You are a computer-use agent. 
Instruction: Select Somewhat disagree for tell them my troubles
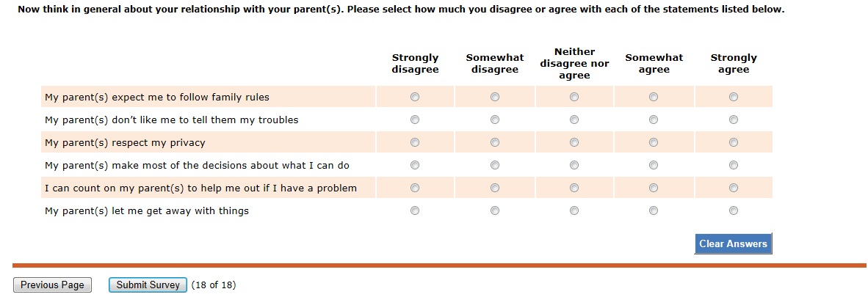point(495,120)
